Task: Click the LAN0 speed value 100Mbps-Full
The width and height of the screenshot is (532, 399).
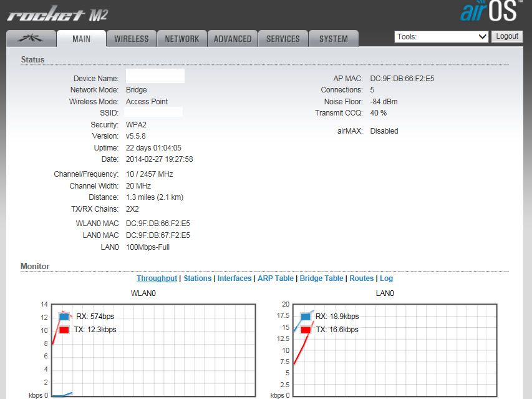Action: 148,247
